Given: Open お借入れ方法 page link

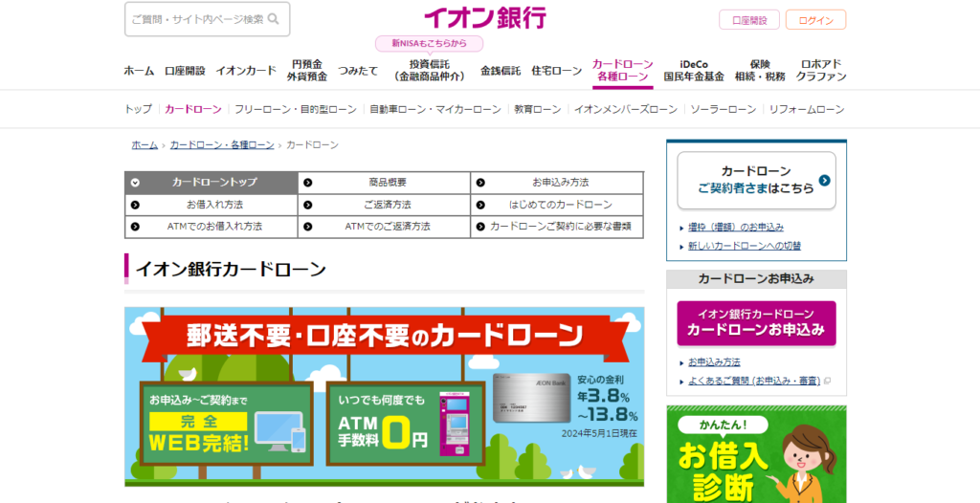Looking at the screenshot, I should 212,205.
